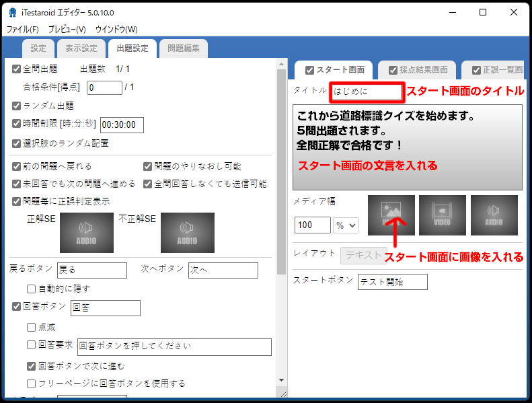Enable 回答要求 checkbox
532x403 pixels.
tap(31, 345)
